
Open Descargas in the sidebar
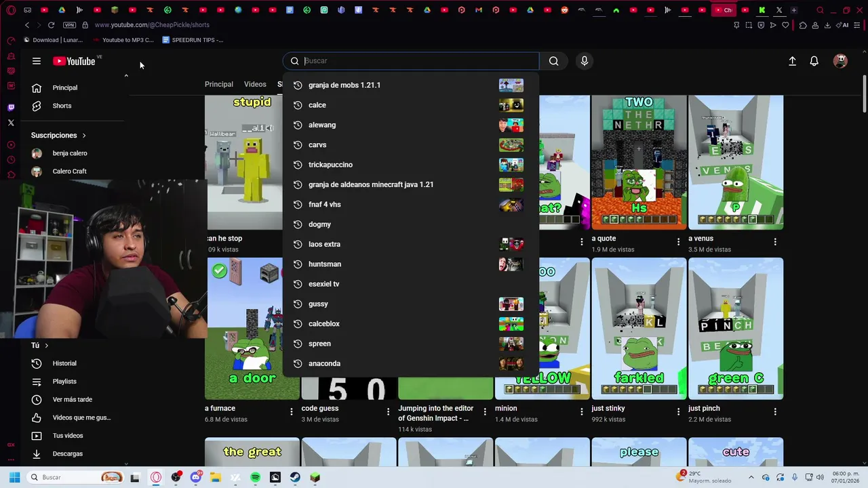68,454
